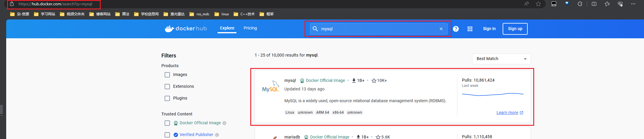Open the browser Settings and more menu
This screenshot has height=139, width=644.
[633, 4]
